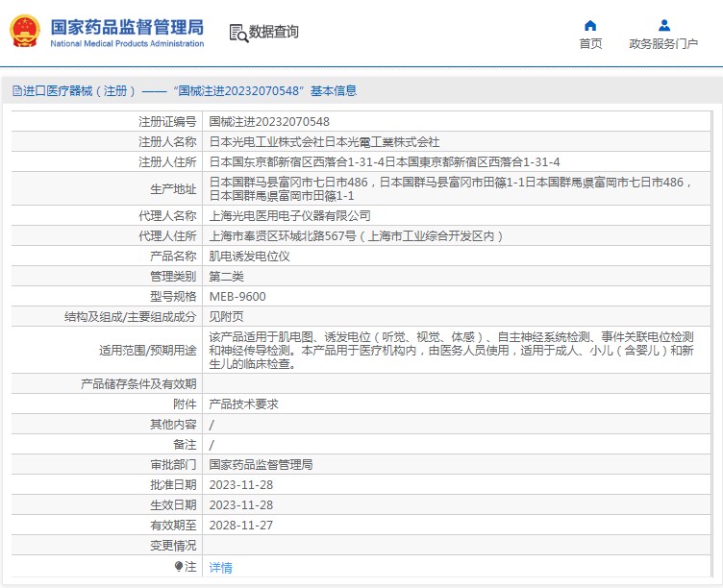723x588 pixels.
Task: Click 国家药品监督管理局 site title
Action: tap(127, 27)
